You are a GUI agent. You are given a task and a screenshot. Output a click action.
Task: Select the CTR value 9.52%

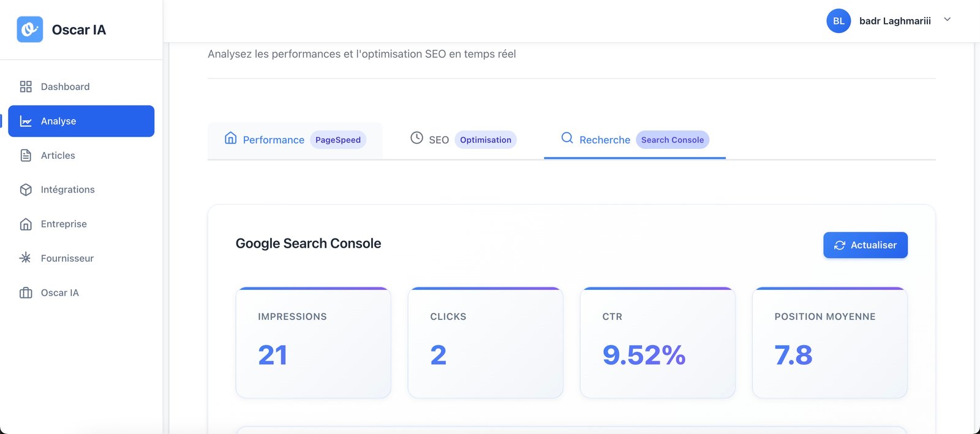coord(644,355)
